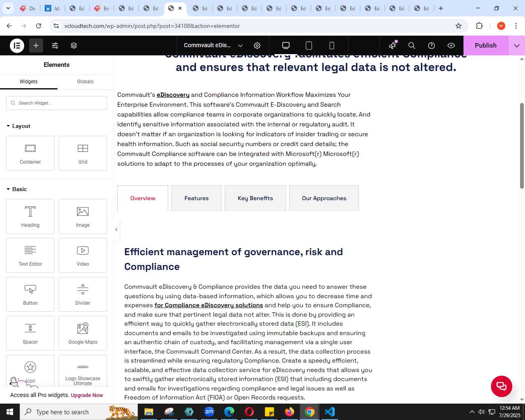Image resolution: width=525 pixels, height=420 pixels.
Task: Close the active browser tab
Action: click(180, 8)
